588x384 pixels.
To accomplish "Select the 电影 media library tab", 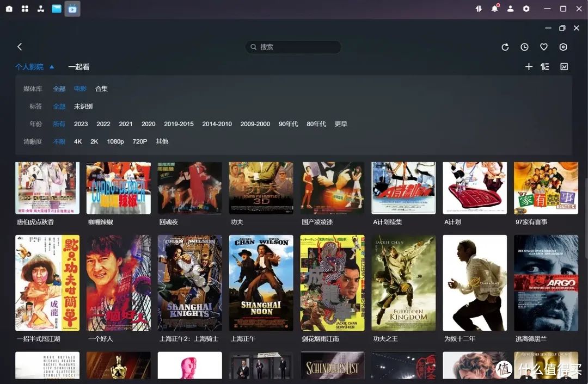I will 80,89.
